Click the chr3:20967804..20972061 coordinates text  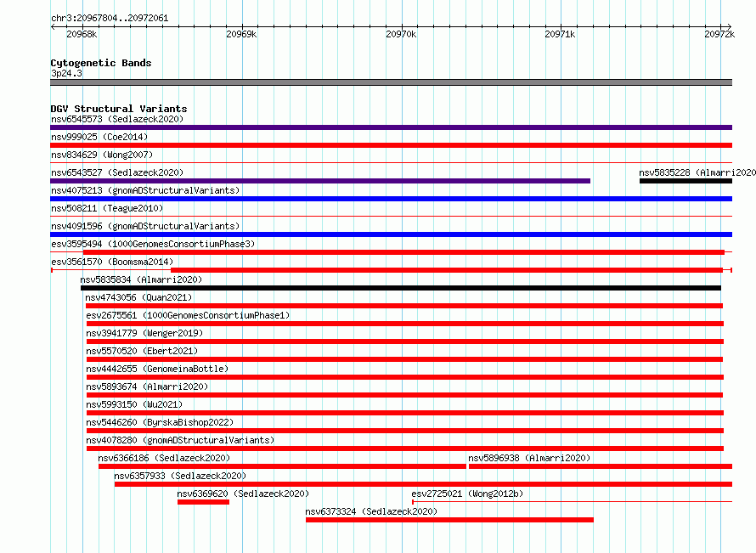(x=110, y=19)
